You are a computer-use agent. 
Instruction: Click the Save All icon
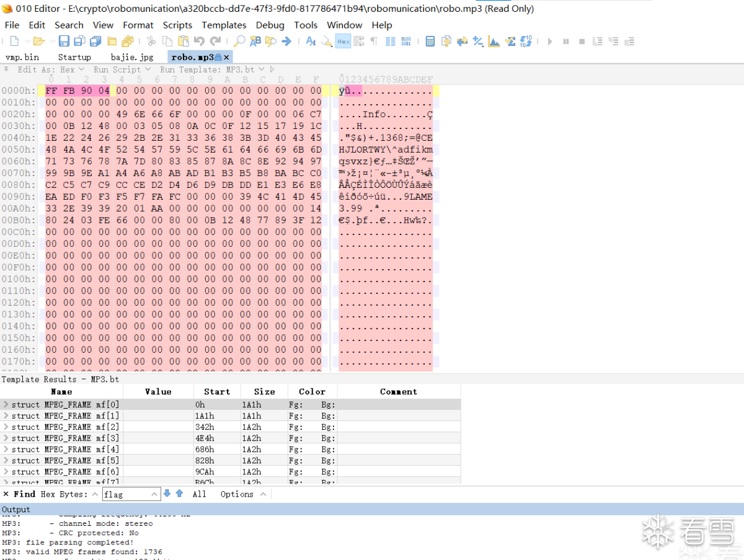click(x=95, y=42)
